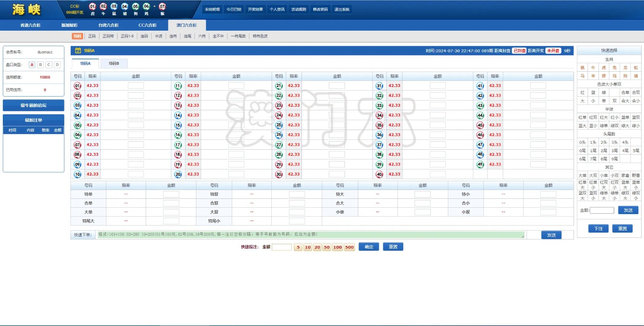Click the 特码A header calendar icon

78,51
